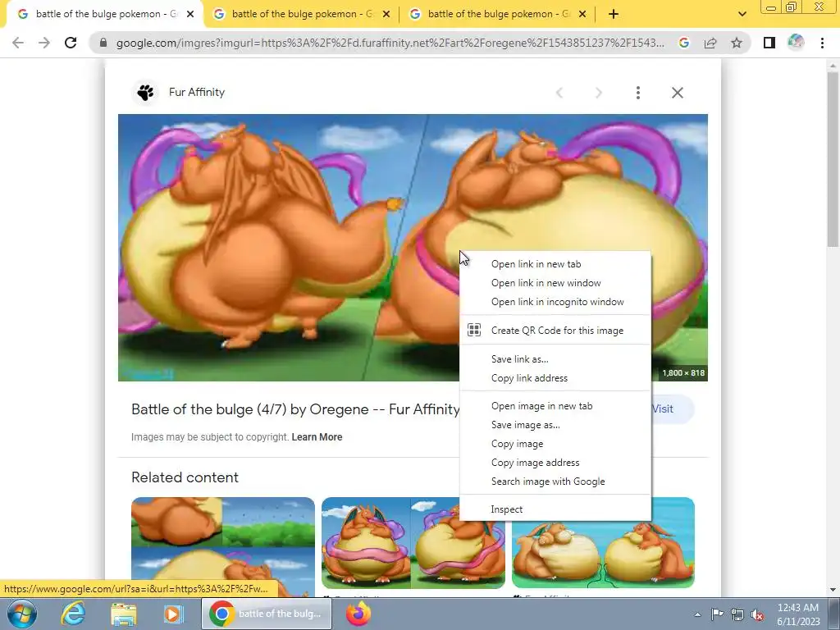Click the address bar URL field
Screen dimensions: 840x630
point(390,43)
